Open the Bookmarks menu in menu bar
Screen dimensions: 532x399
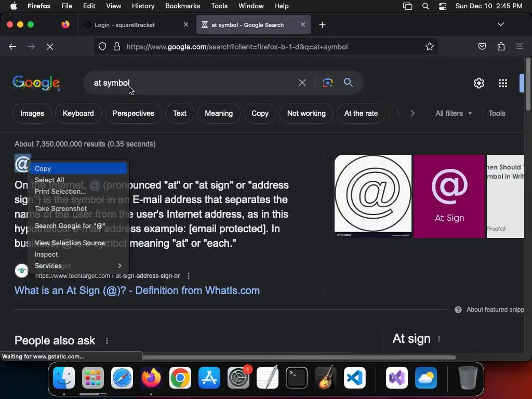[182, 6]
